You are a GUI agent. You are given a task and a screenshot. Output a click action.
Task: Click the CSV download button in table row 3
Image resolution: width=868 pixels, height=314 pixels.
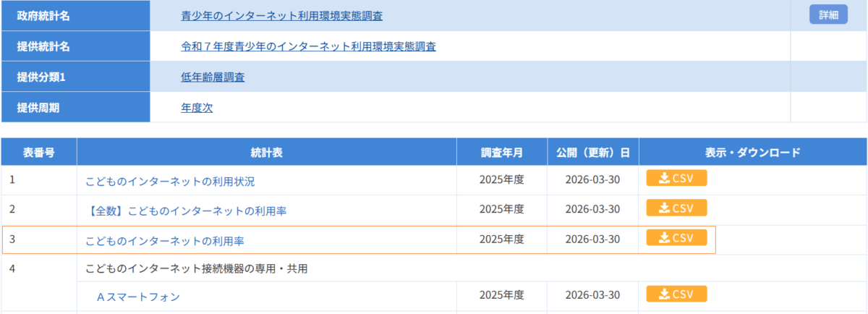click(676, 238)
